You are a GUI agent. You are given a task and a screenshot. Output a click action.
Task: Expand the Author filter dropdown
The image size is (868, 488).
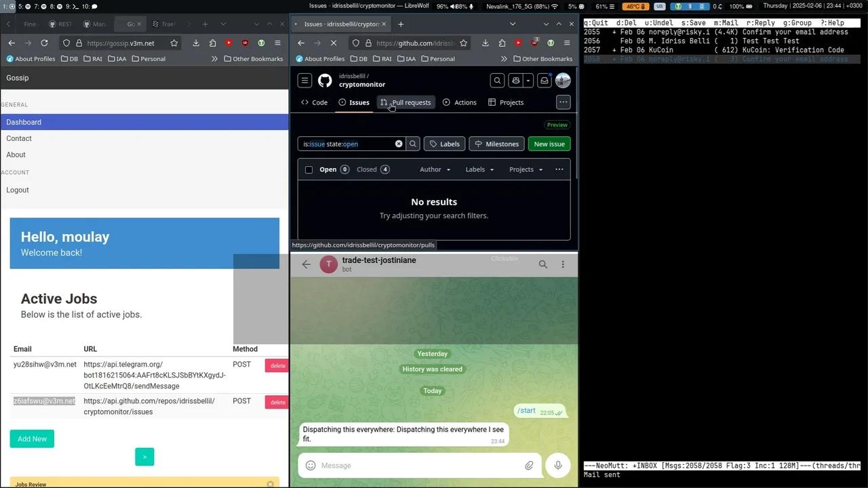435,169
